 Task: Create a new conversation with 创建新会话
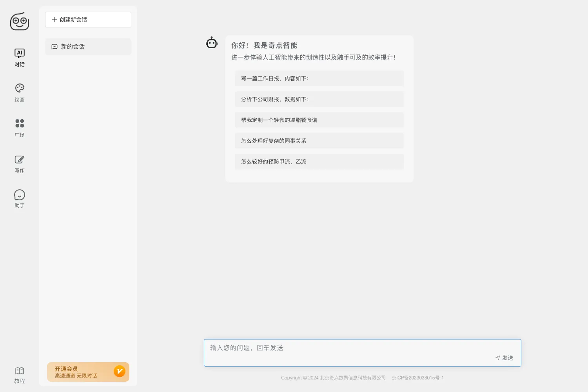click(x=88, y=20)
